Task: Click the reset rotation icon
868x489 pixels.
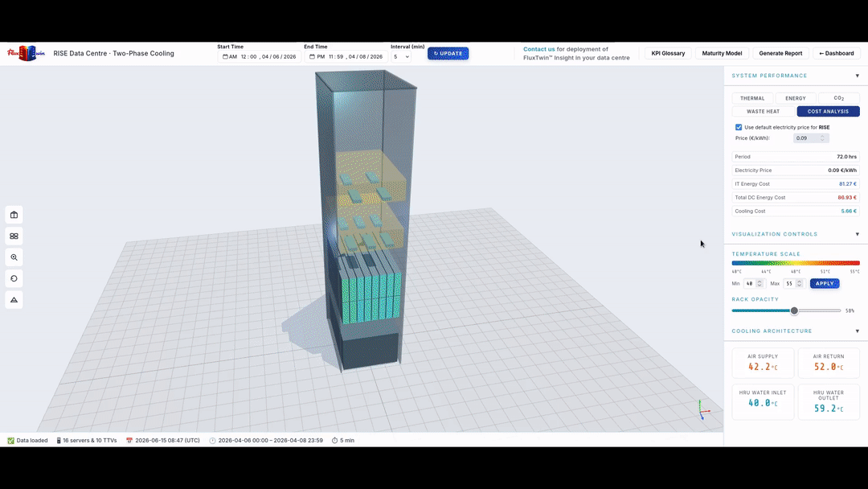Action: [x=14, y=278]
